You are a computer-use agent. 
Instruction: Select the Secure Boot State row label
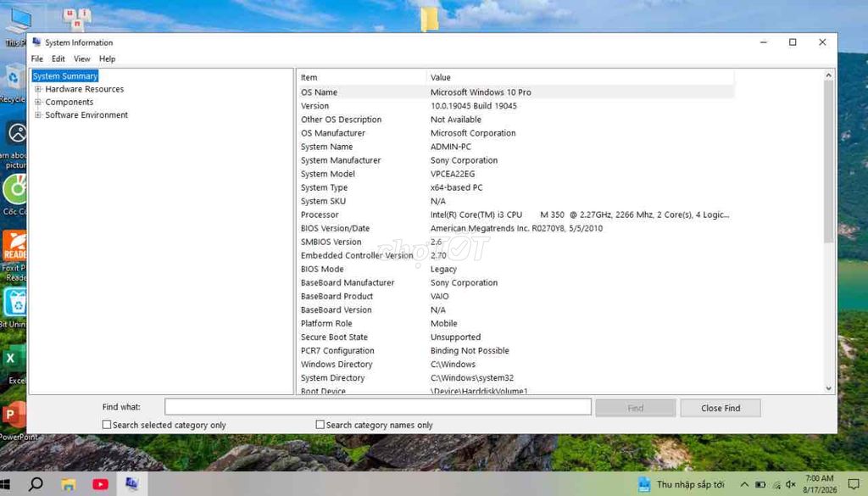tap(334, 337)
